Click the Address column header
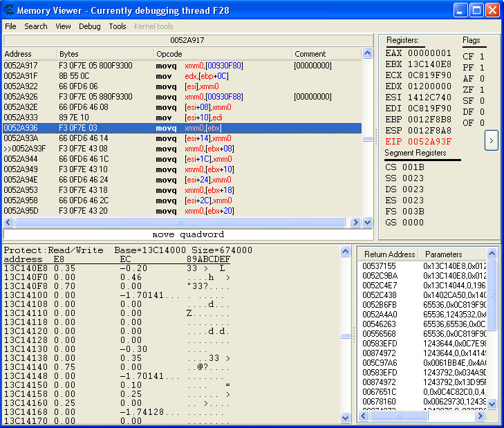Screen dimensions: 504x428 (30, 54)
